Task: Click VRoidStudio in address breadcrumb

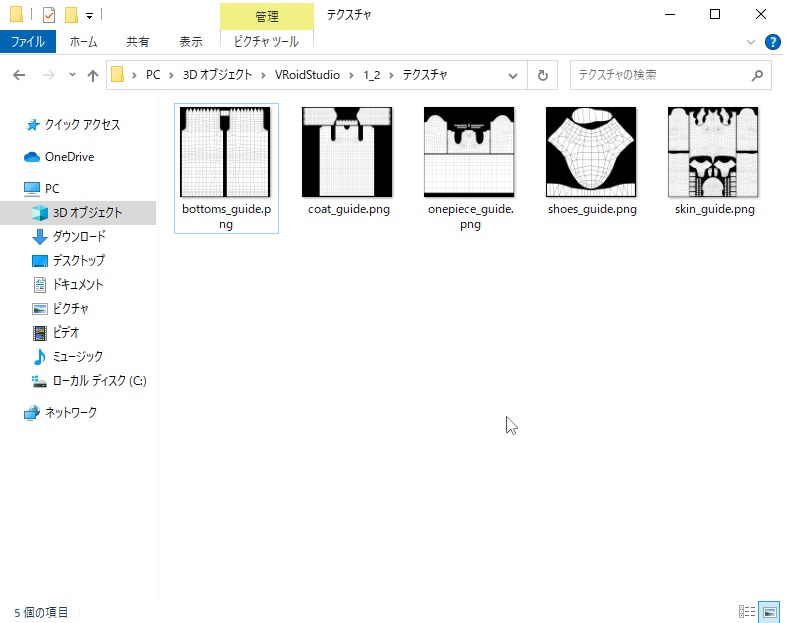Action: click(x=307, y=75)
